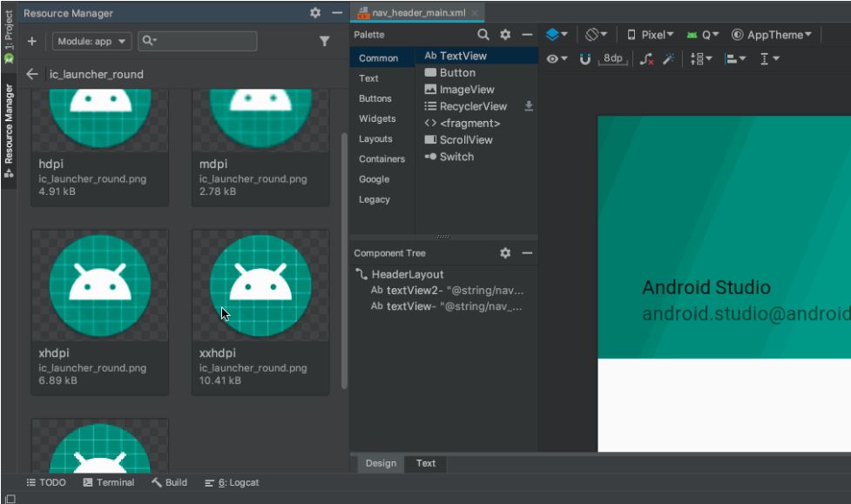
Task: Hide the Resource Manager panel
Action: 337,12
